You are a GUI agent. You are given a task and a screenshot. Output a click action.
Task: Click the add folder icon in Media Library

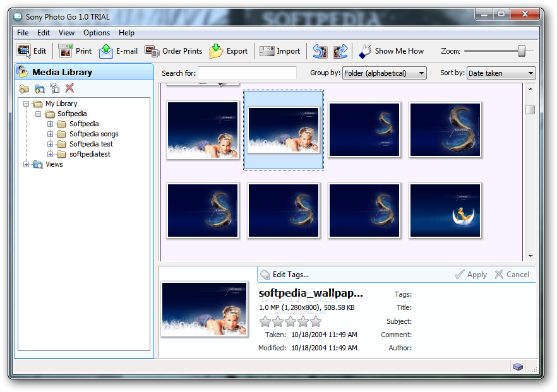24,88
